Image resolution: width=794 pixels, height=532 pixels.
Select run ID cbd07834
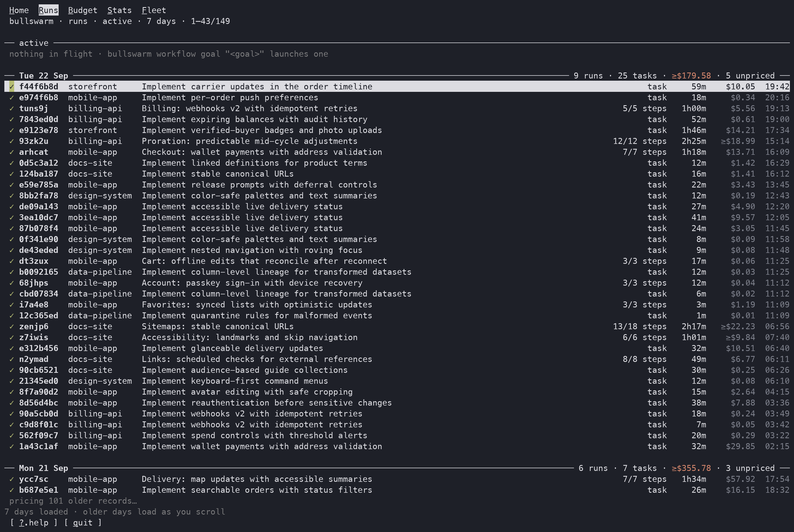point(39,294)
